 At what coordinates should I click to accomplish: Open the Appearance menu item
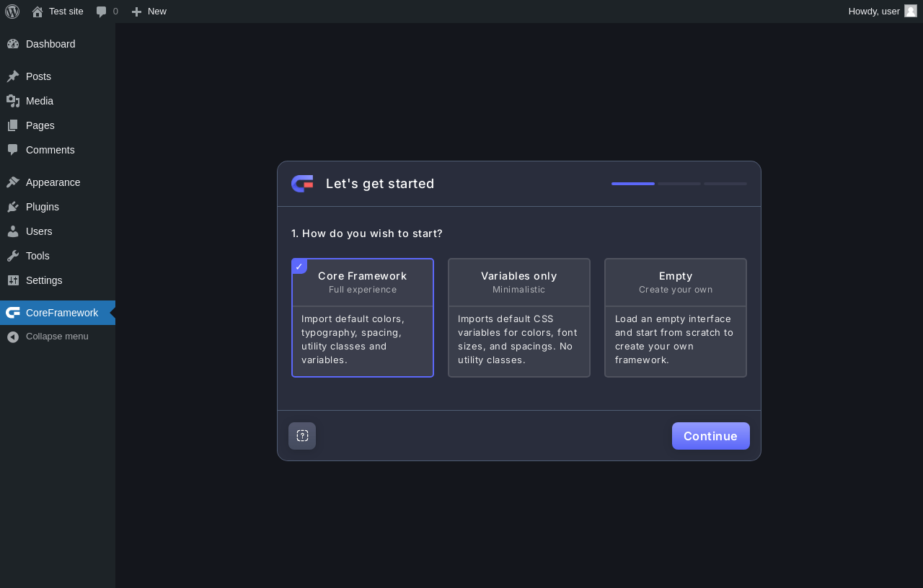pos(53,182)
